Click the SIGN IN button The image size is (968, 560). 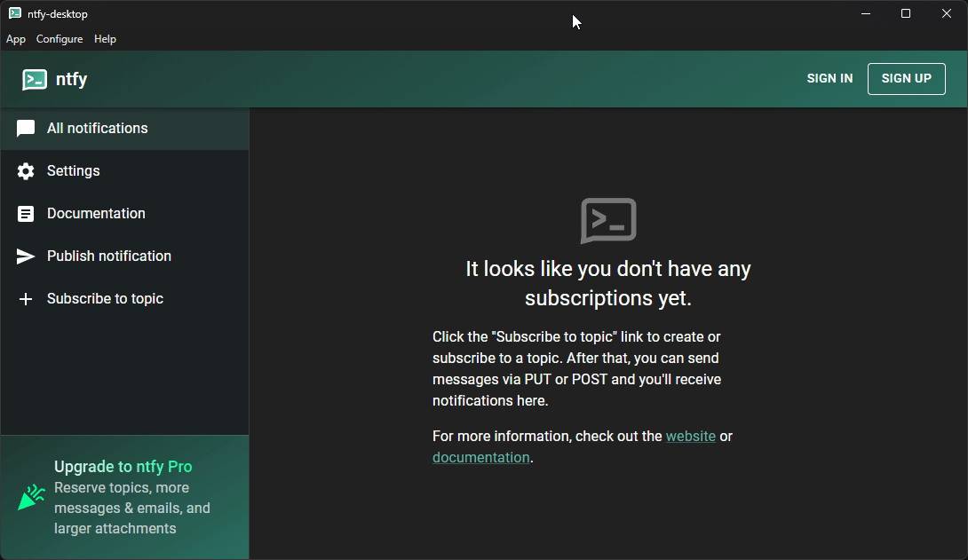tap(829, 78)
